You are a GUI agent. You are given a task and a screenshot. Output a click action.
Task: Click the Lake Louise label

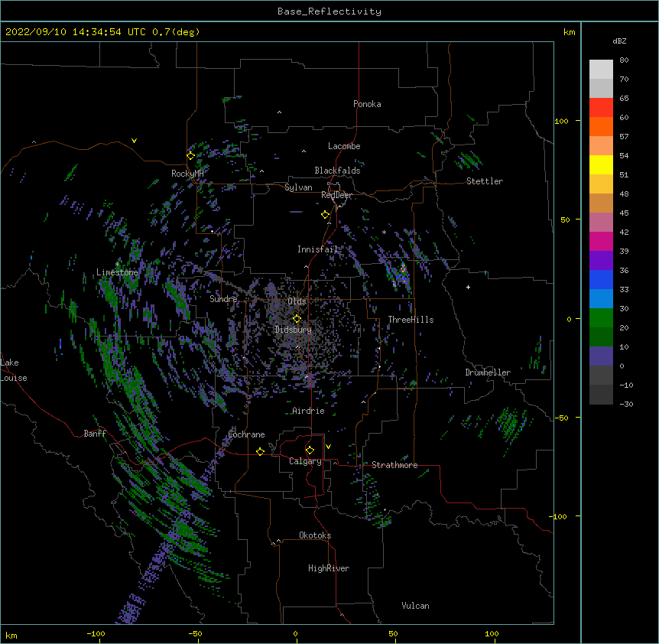coord(14,370)
